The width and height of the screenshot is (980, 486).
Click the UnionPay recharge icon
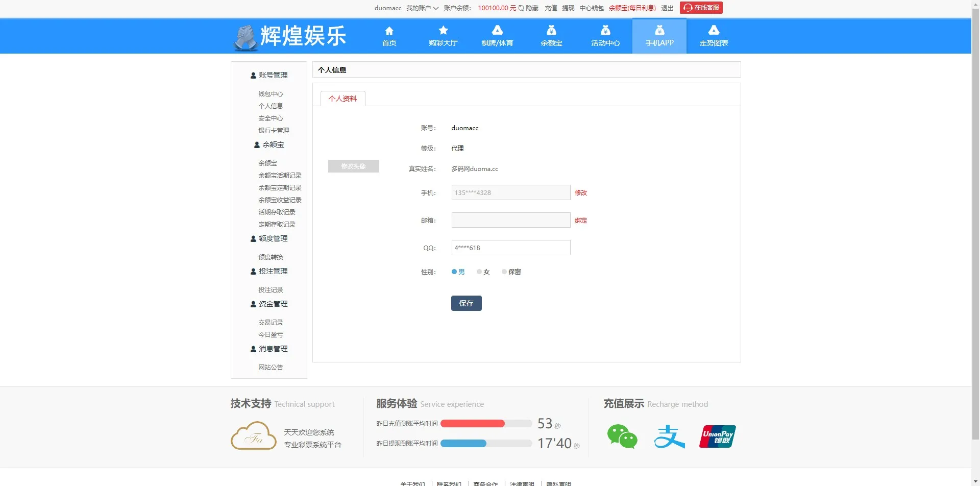[x=717, y=436]
